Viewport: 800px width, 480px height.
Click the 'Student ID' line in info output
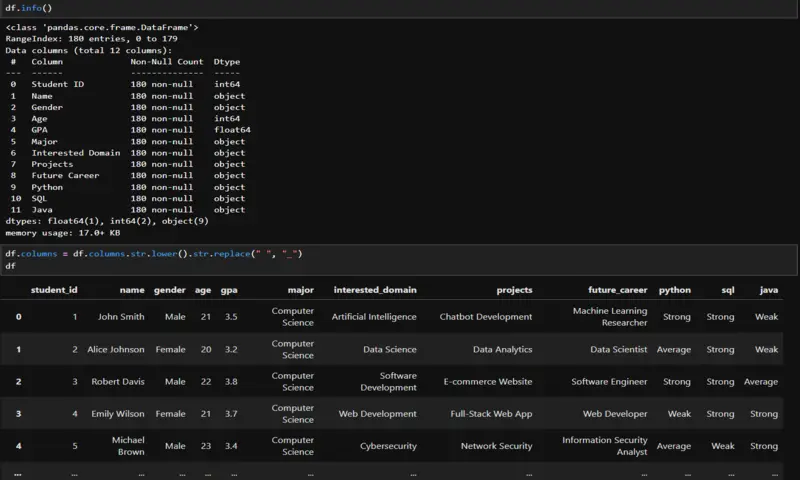(x=125, y=84)
